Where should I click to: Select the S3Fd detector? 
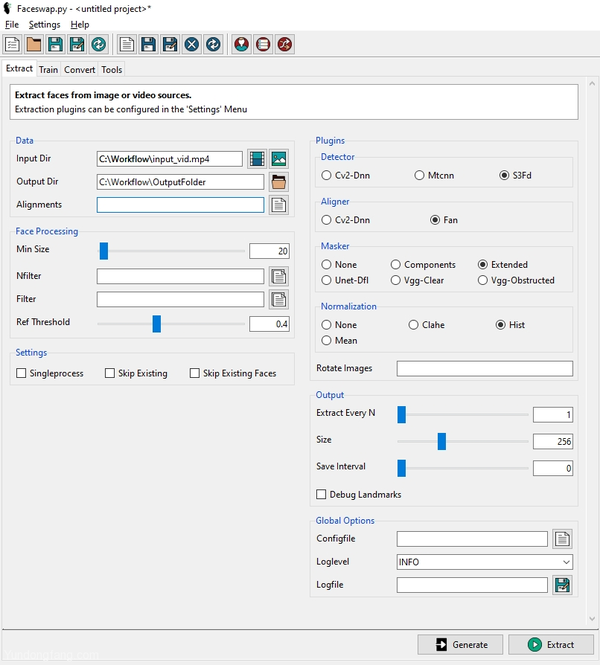[515, 176]
